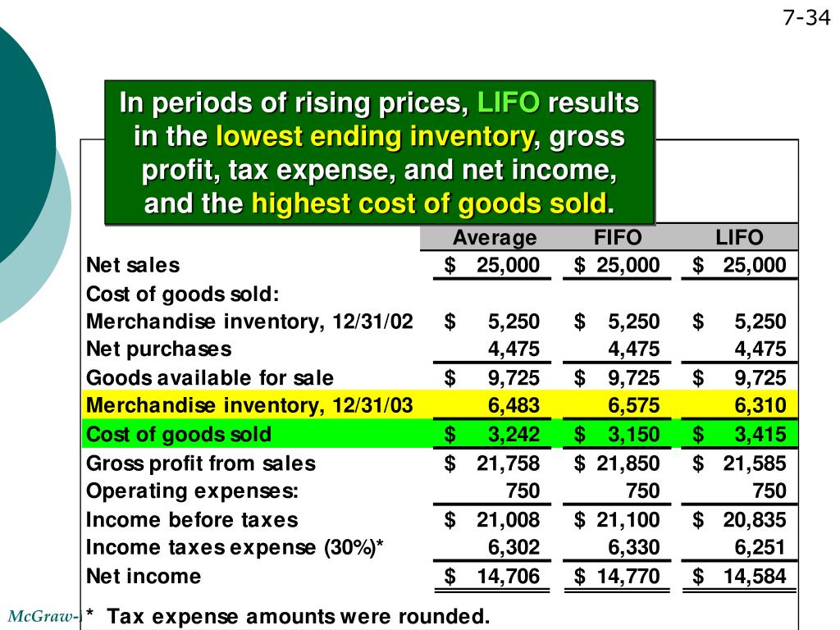Select the LIFO column header
The width and height of the screenshot is (840, 630).
(x=739, y=237)
